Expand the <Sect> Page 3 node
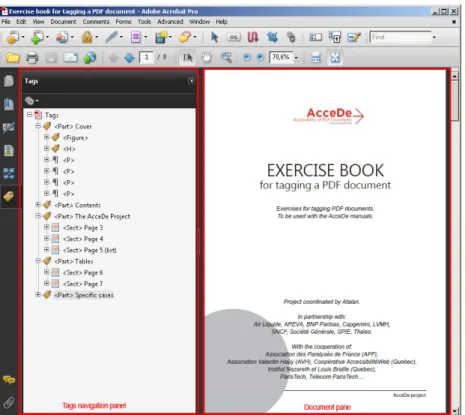The height and width of the screenshot is (415, 465). 47,227
